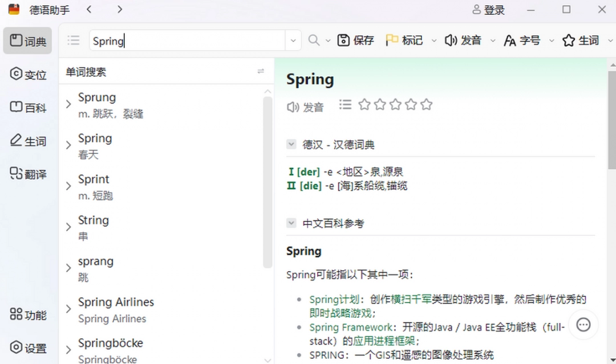
Task: Select Sprint from the search results list
Action: pos(93,179)
